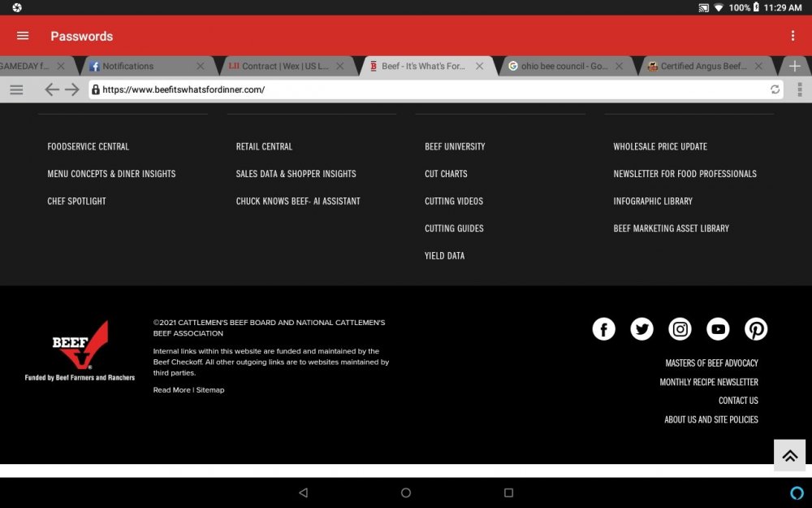Screen dimensions: 812x508
Task: Go back to the previous page
Action: (52, 89)
